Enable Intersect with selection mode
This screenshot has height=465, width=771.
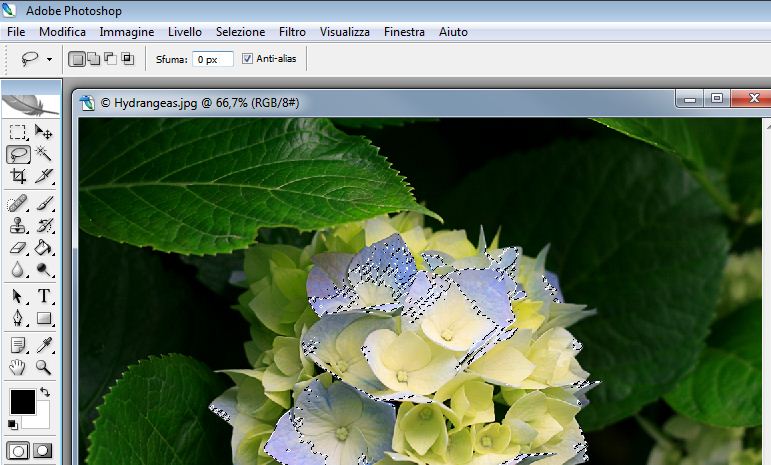(128, 59)
